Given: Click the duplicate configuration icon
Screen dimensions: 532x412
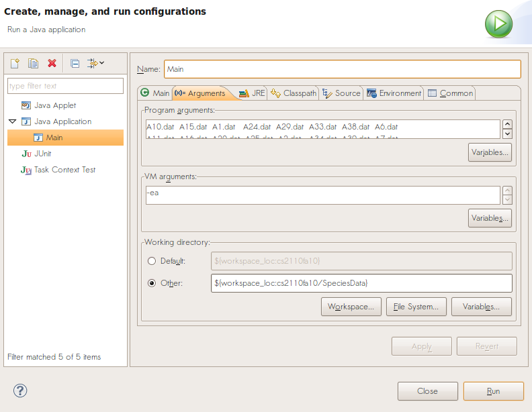Looking at the screenshot, I should 33,63.
